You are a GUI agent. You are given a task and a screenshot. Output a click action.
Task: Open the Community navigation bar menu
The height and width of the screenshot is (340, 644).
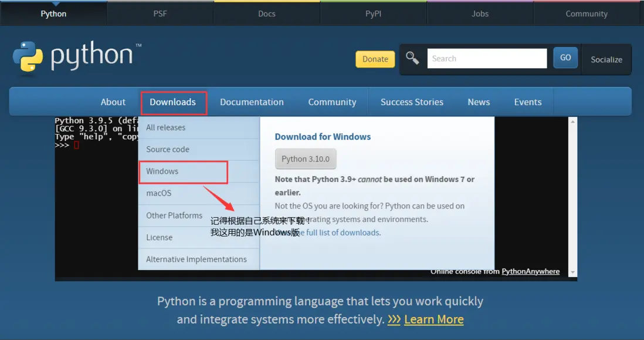(333, 102)
